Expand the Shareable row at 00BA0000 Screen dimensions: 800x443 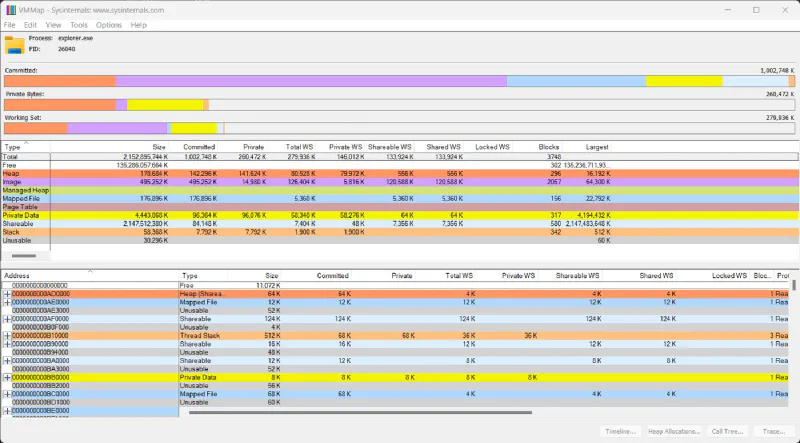click(7, 361)
